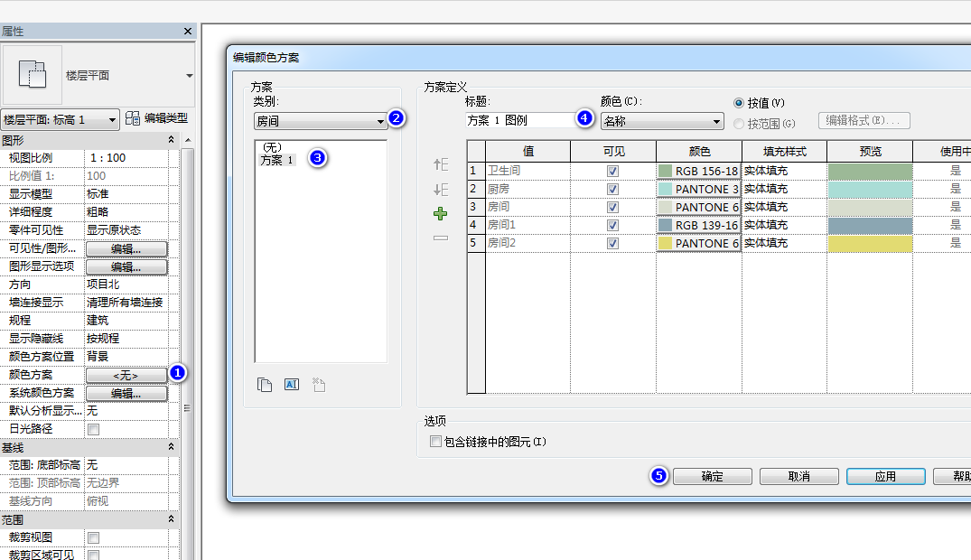This screenshot has width=971, height=560.
Task: Click the remove value minus icon
Action: pos(440,238)
